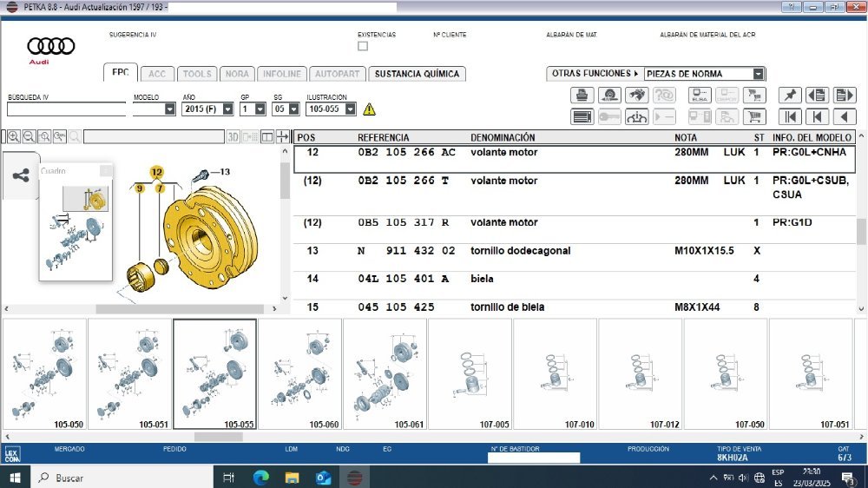Toggle the EXISTENCIAS checkbox
This screenshot has width=868, height=488.
pyautogui.click(x=363, y=46)
